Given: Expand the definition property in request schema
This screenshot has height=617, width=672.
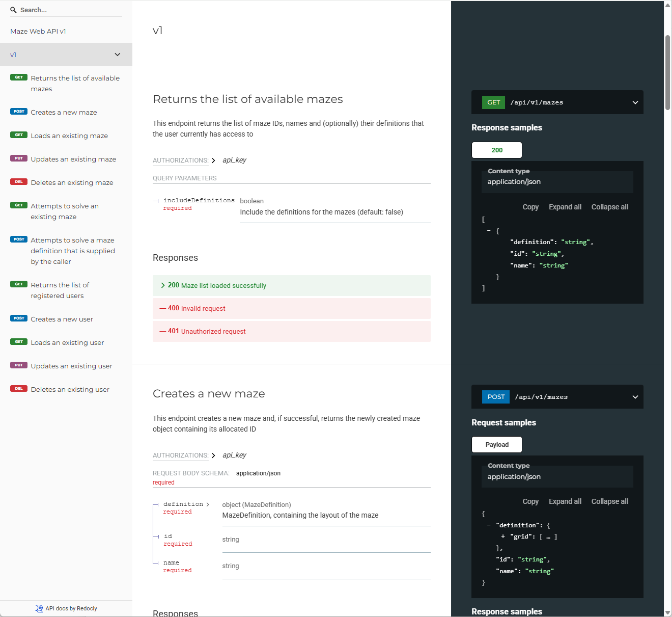Looking at the screenshot, I should click(x=207, y=504).
